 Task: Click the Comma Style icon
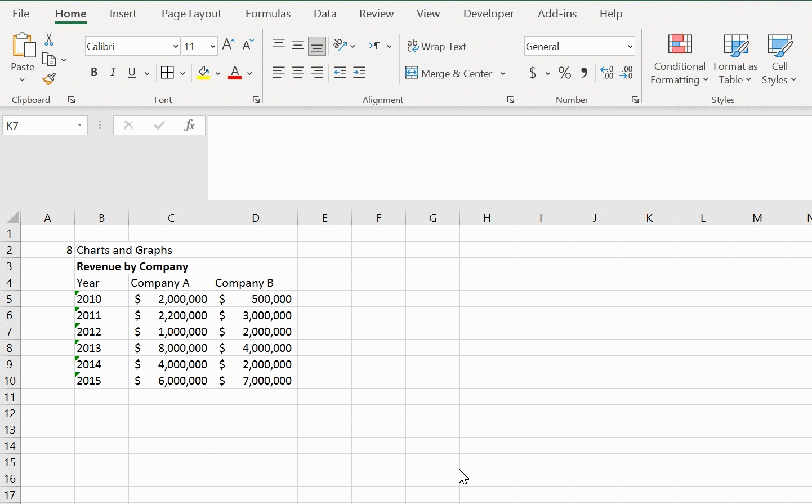[x=585, y=73]
